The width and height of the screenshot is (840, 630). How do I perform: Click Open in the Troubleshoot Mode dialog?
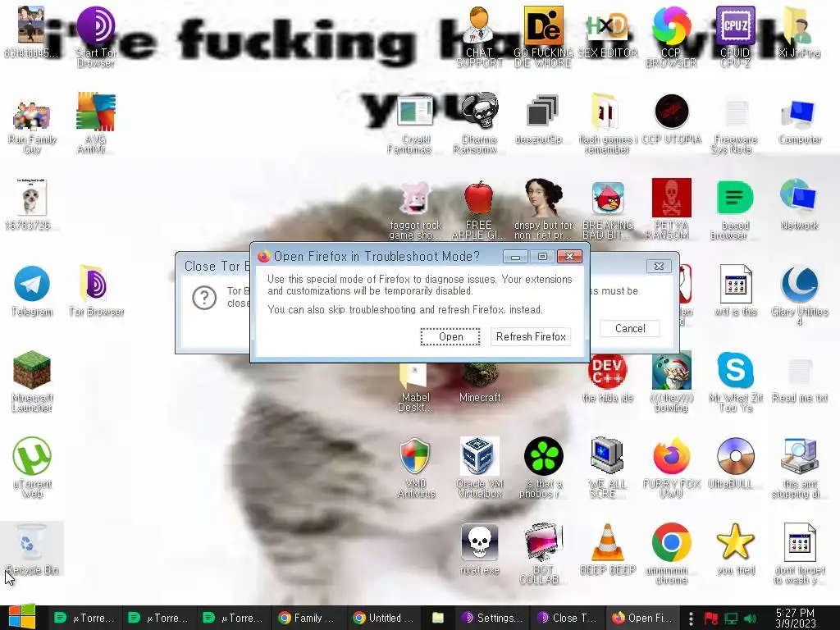click(450, 336)
